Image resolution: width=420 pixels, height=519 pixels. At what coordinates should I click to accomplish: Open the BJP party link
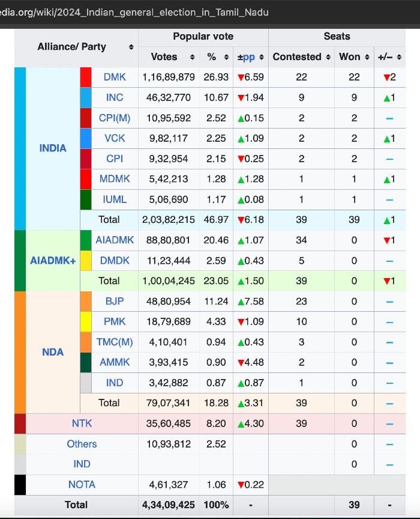[x=115, y=301]
